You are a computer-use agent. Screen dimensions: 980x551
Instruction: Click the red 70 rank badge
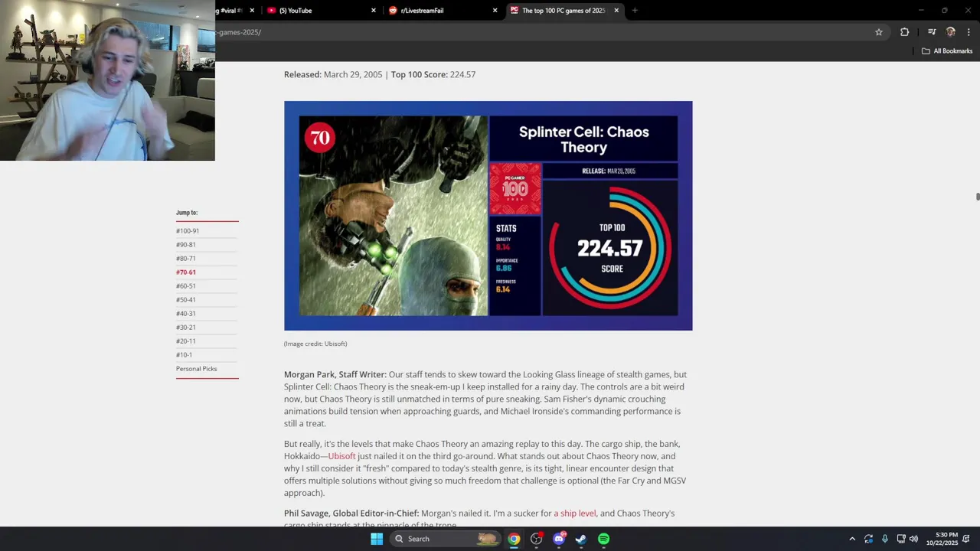point(320,138)
